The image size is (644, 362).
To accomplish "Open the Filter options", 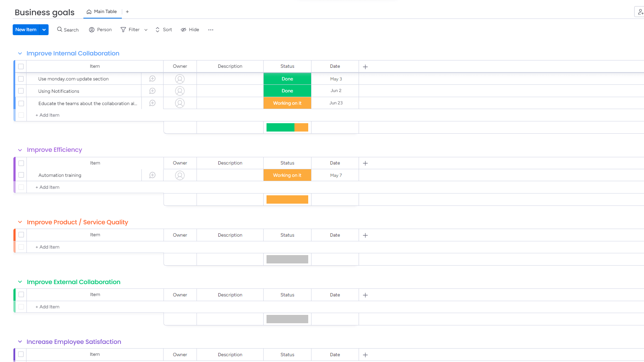I will [x=130, y=29].
